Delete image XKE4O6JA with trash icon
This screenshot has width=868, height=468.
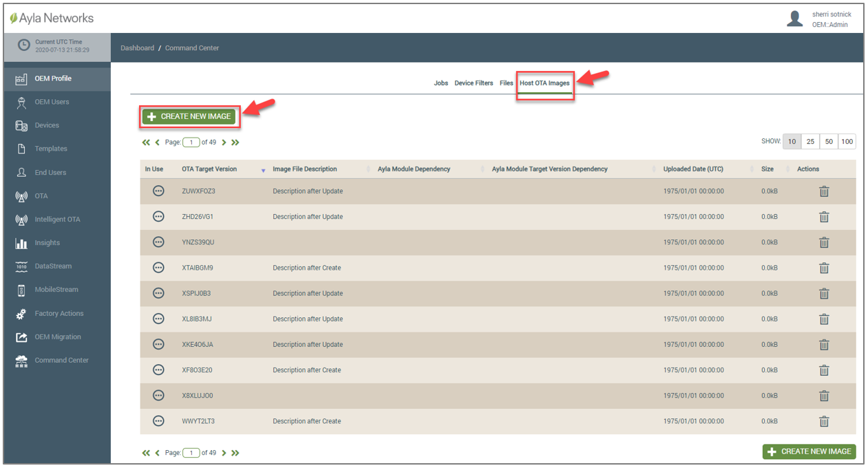pyautogui.click(x=824, y=345)
